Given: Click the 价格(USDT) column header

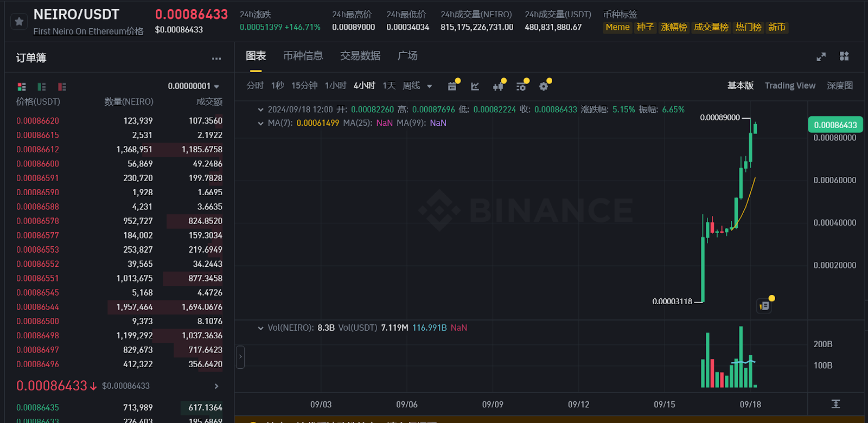Looking at the screenshot, I should (x=38, y=102).
